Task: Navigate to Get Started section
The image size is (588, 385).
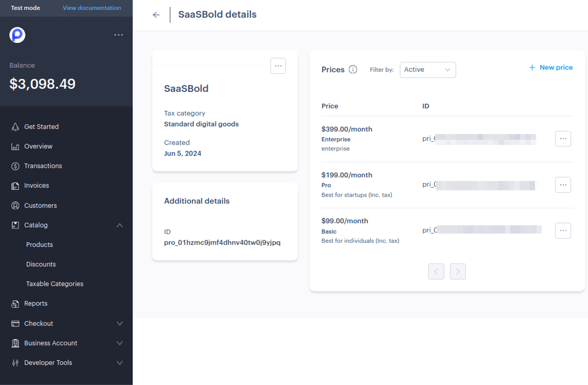Action: pos(41,126)
